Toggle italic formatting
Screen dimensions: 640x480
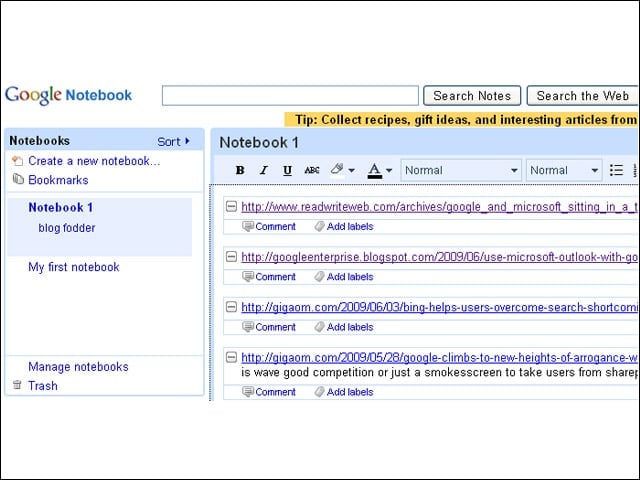(264, 170)
